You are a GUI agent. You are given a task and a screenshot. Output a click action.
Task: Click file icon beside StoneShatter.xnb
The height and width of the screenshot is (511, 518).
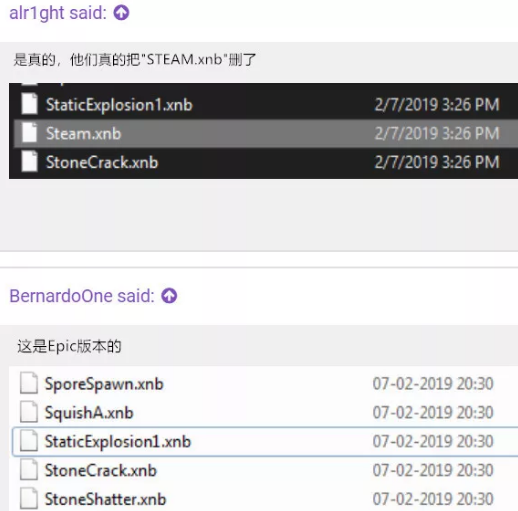[29, 499]
